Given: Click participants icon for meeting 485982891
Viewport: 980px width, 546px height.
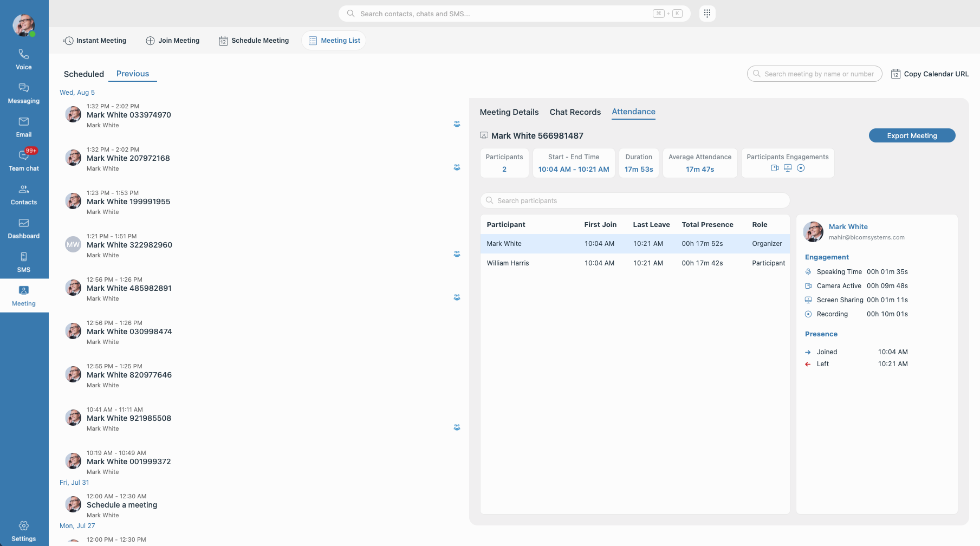Looking at the screenshot, I should pyautogui.click(x=457, y=297).
